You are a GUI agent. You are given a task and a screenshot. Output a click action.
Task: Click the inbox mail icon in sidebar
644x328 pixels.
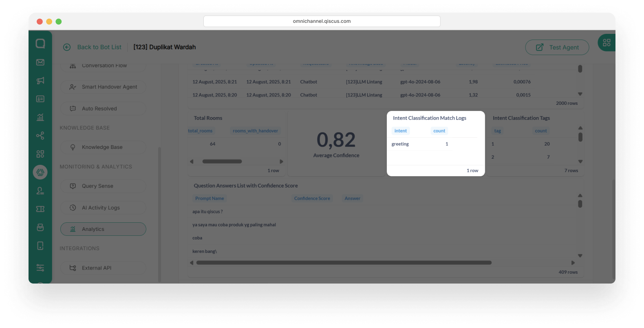click(x=40, y=62)
